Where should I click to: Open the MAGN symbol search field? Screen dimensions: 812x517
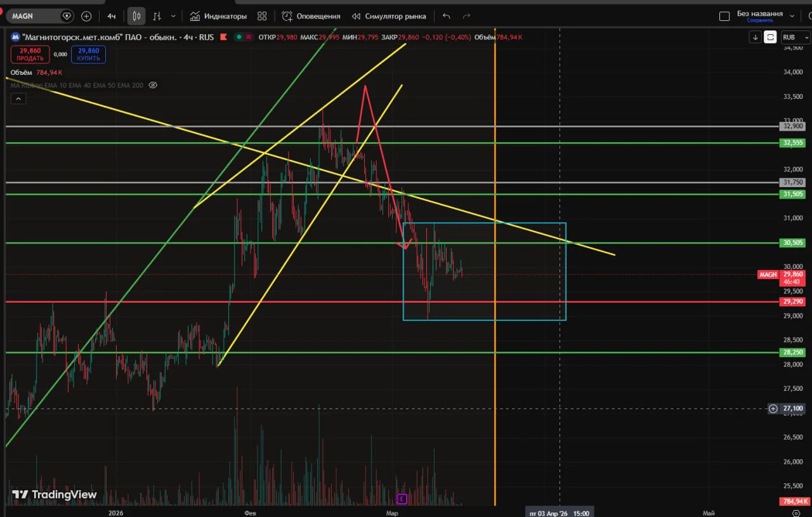coord(39,16)
